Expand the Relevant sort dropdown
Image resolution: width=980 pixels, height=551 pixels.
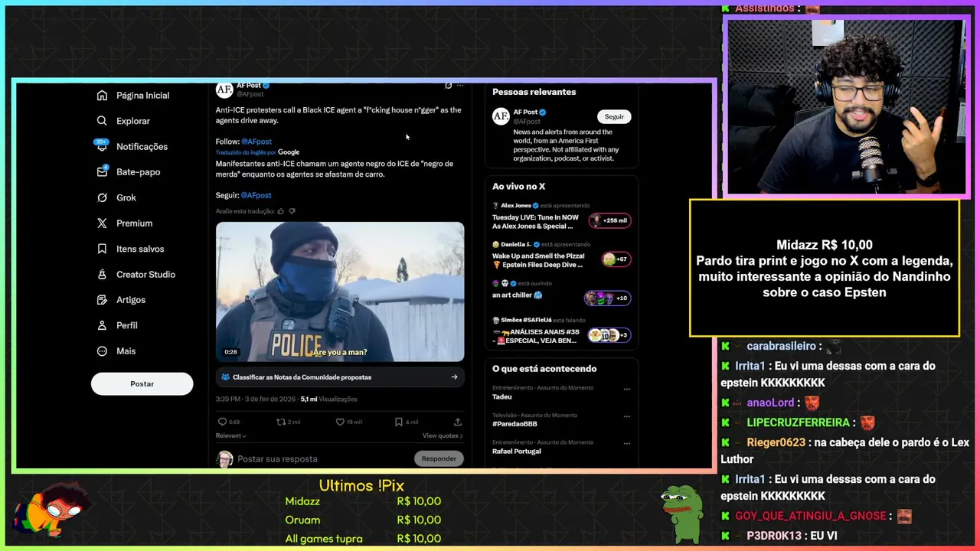pyautogui.click(x=230, y=435)
